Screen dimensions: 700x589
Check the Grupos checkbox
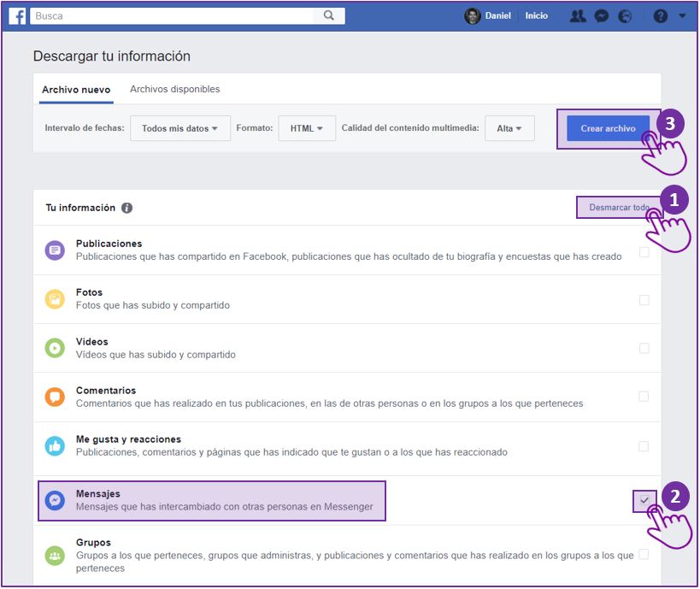click(644, 554)
